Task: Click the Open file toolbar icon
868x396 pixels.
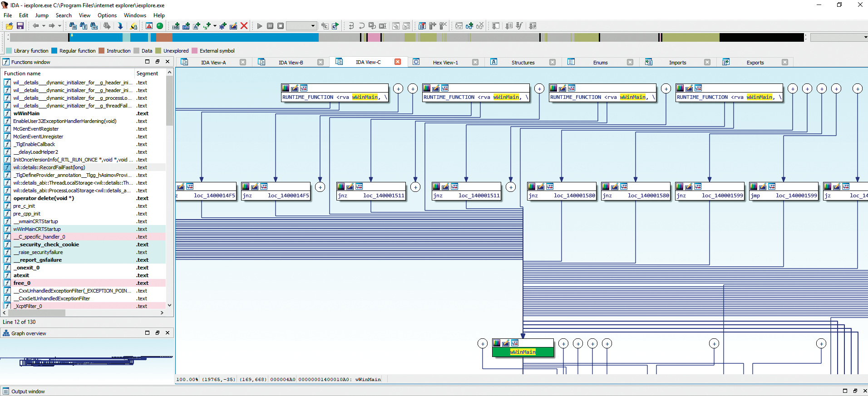Action: pyautogui.click(x=9, y=26)
